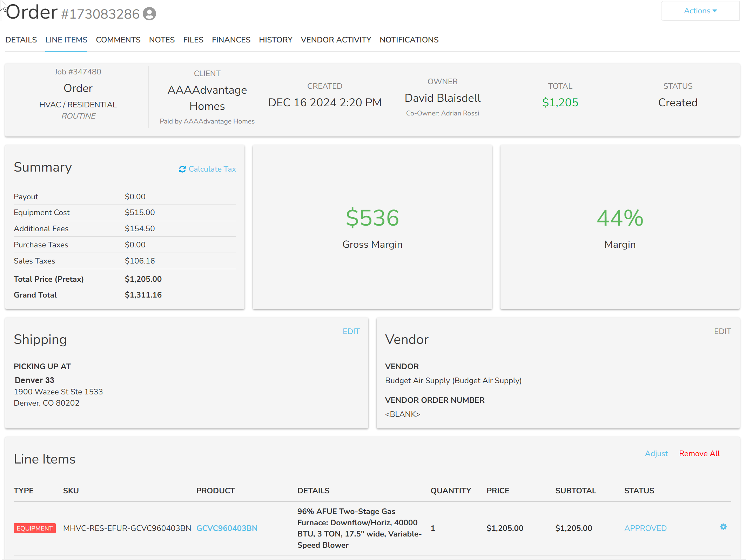Image resolution: width=746 pixels, height=560 pixels.
Task: Go to the NOTES tab
Action: click(x=162, y=40)
